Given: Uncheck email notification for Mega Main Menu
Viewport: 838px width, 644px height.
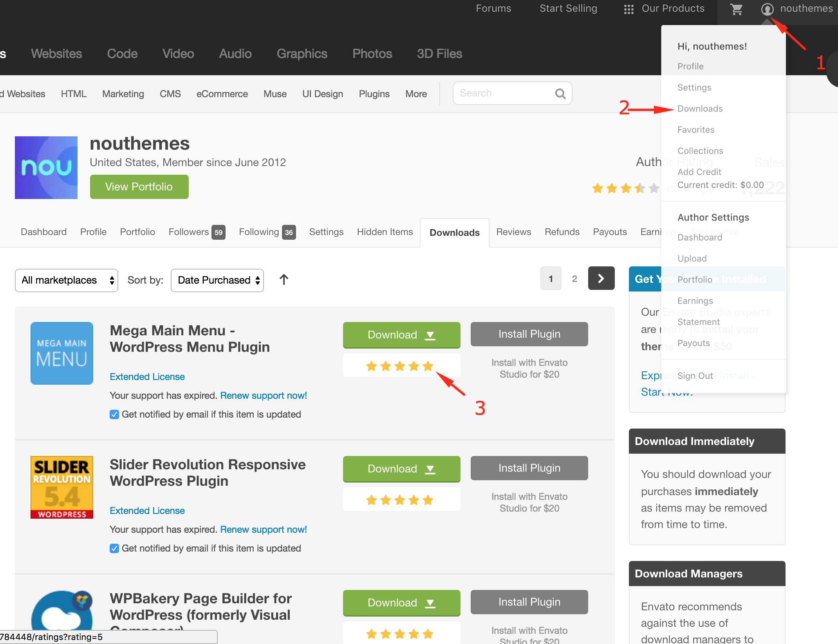Looking at the screenshot, I should [114, 414].
